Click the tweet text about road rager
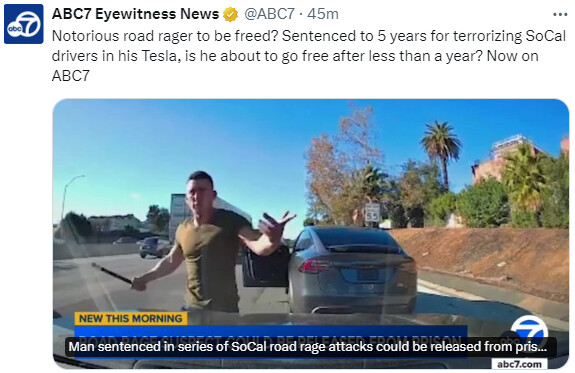The height and width of the screenshot is (373, 575). click(309, 56)
